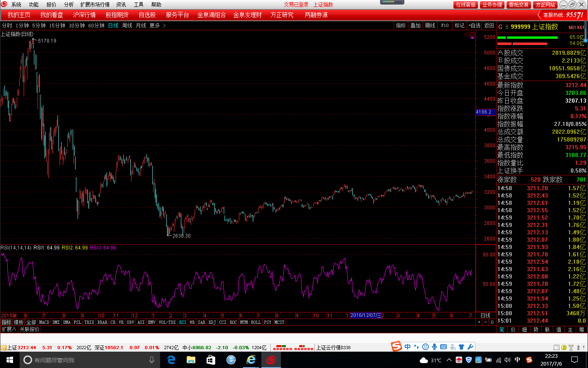Switch chart to 5分钟 period

(39, 25)
